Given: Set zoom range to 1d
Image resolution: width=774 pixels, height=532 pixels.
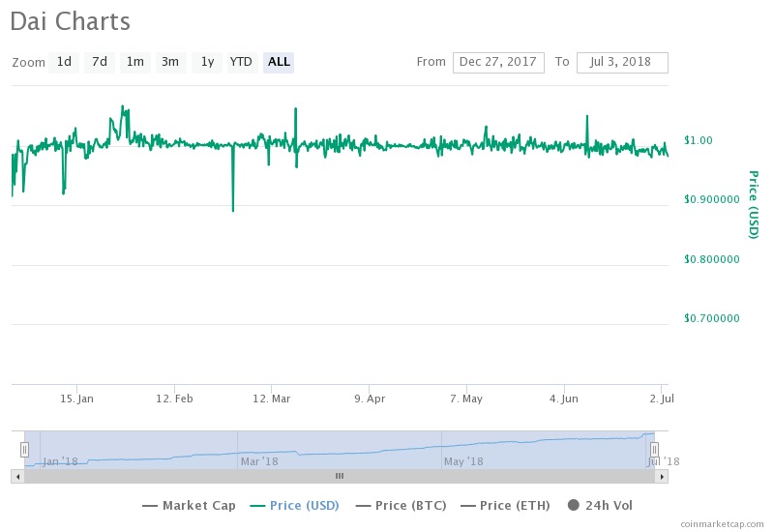Looking at the screenshot, I should click(64, 62).
